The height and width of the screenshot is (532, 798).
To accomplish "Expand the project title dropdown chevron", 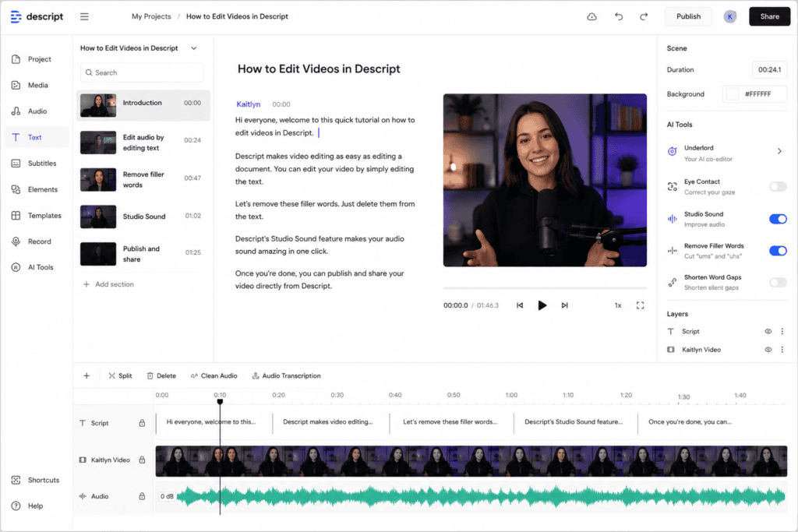I will [194, 48].
